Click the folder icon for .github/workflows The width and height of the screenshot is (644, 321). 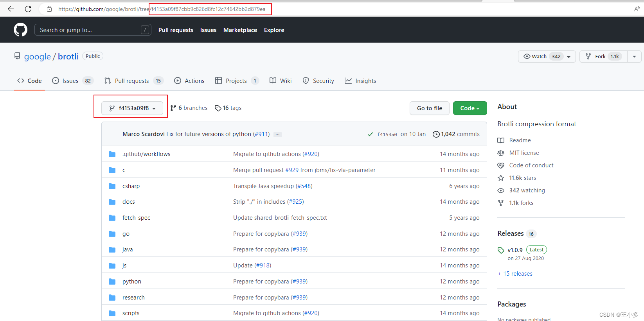click(x=112, y=154)
